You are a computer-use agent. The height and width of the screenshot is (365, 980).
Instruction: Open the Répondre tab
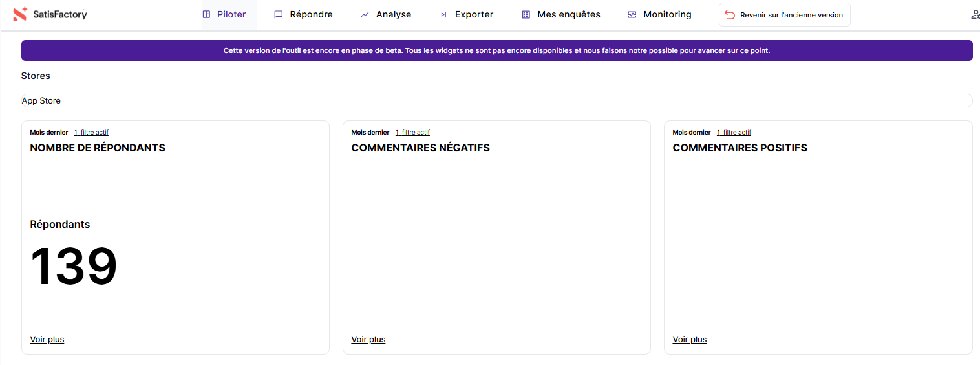pos(311,14)
